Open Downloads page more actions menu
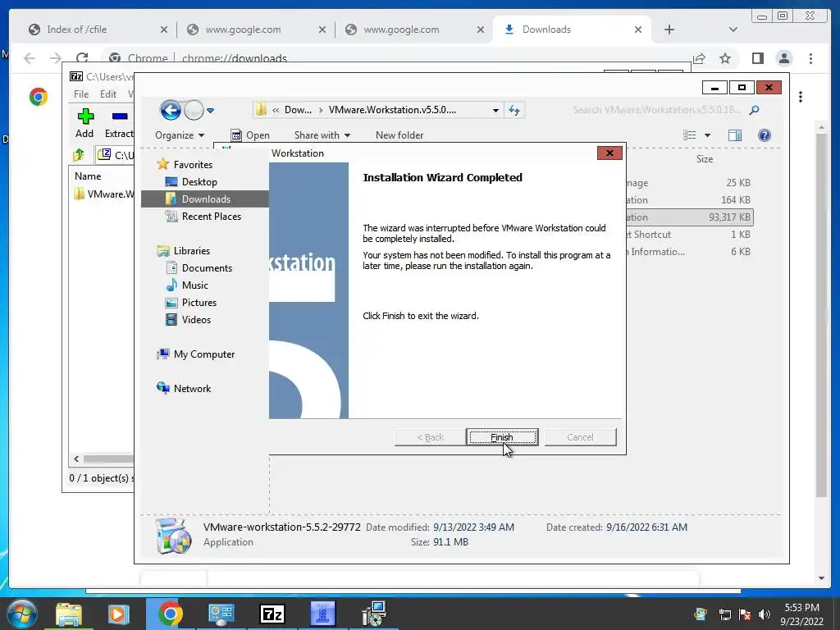This screenshot has width=840, height=630. coord(801,97)
